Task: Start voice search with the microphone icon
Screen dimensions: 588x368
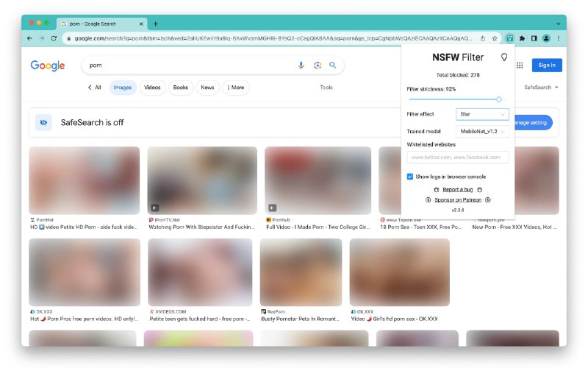Action: (x=301, y=66)
